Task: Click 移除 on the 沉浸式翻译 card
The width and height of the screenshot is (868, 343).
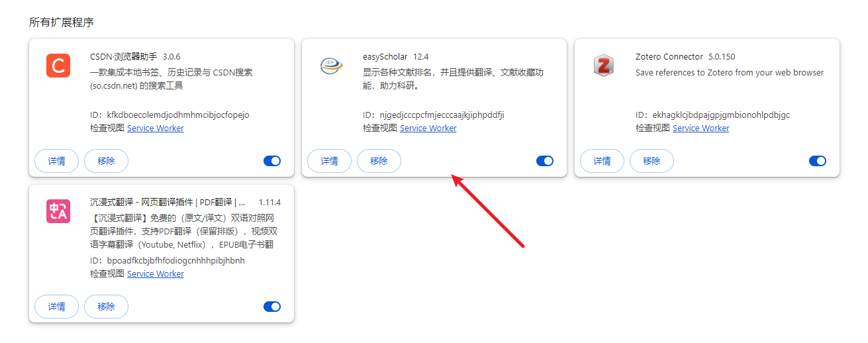Action: coord(106,307)
